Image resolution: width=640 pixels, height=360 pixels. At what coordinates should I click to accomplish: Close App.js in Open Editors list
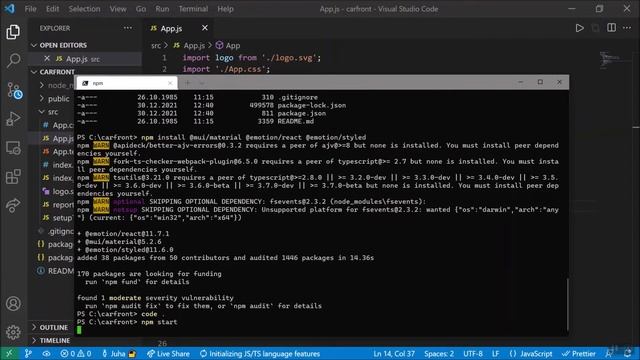[47, 59]
